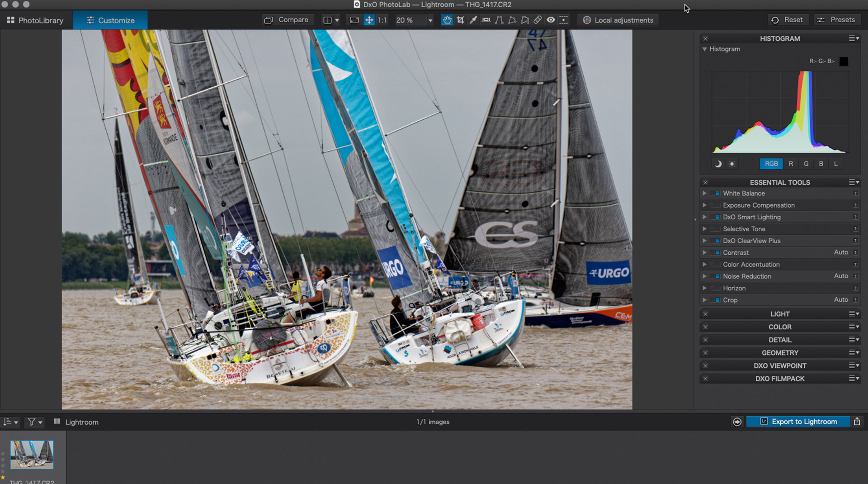Select the Crop tool in toolbar
The image size is (868, 484).
click(x=460, y=20)
